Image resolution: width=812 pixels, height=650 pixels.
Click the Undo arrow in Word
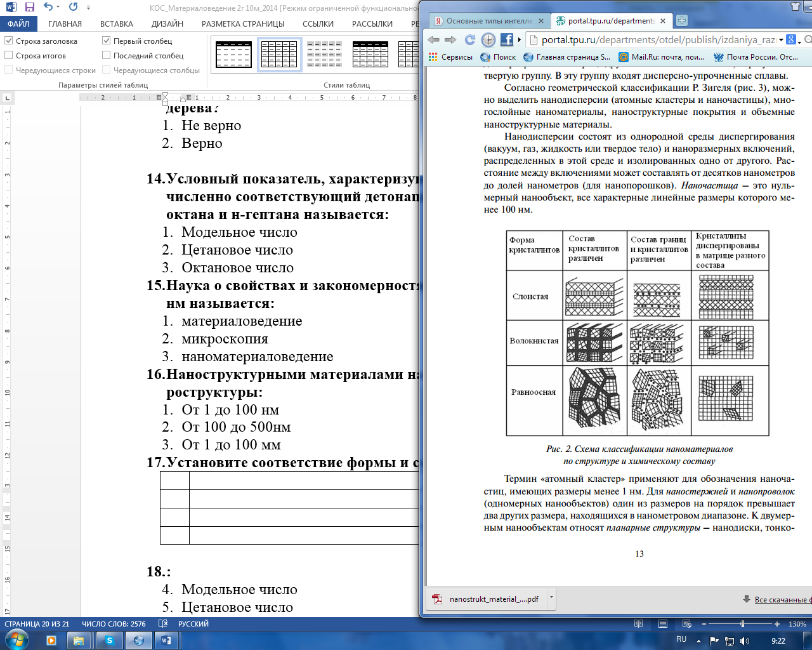[48, 8]
